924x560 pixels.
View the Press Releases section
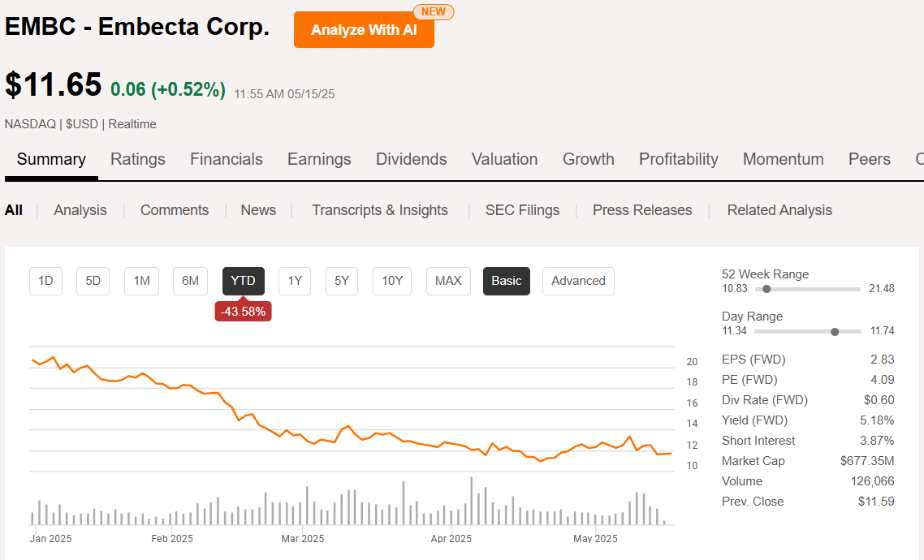pyautogui.click(x=641, y=209)
